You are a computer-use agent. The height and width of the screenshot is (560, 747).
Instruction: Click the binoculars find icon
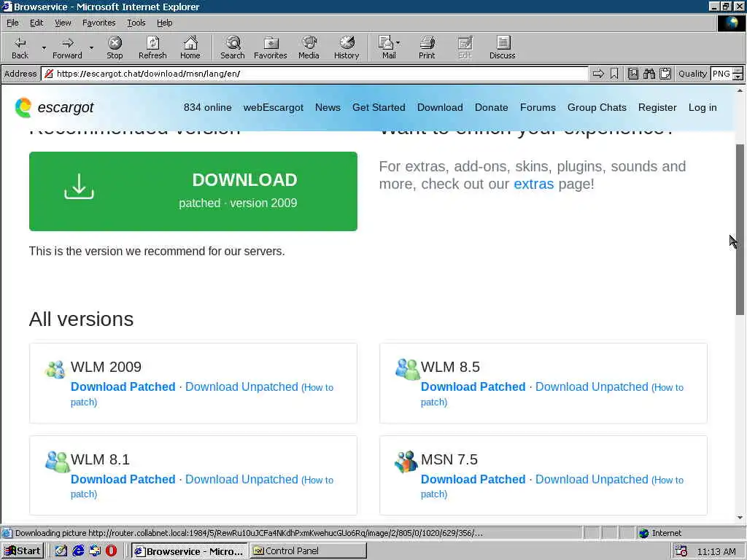649,74
